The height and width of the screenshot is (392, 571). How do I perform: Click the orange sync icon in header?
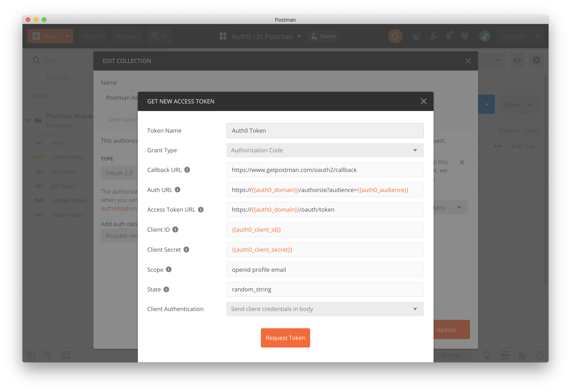click(x=395, y=36)
